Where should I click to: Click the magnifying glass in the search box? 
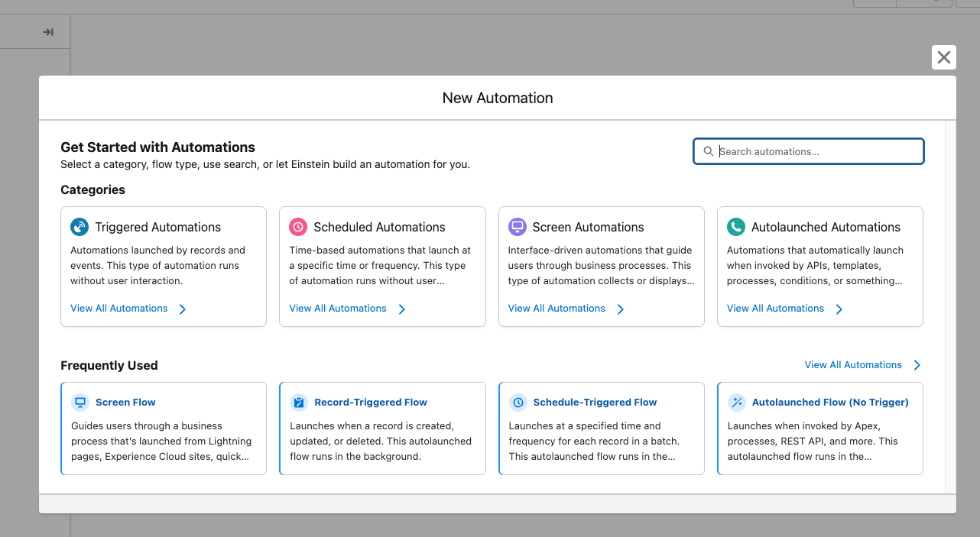pos(709,151)
